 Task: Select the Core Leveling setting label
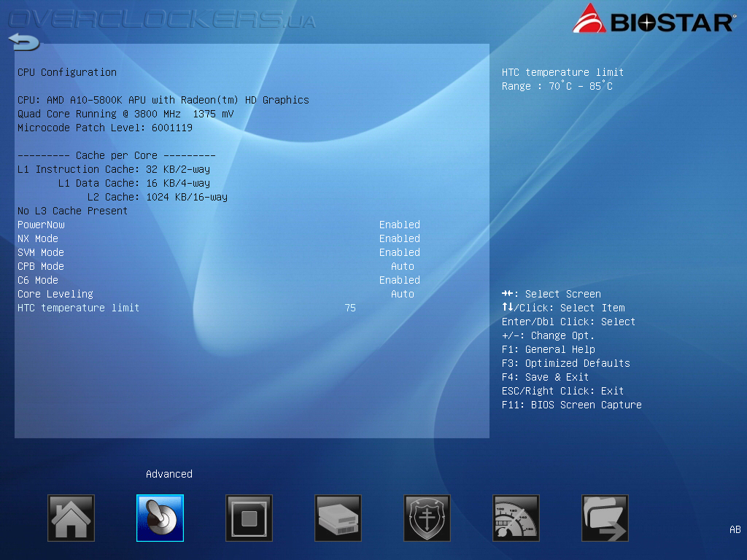click(55, 295)
